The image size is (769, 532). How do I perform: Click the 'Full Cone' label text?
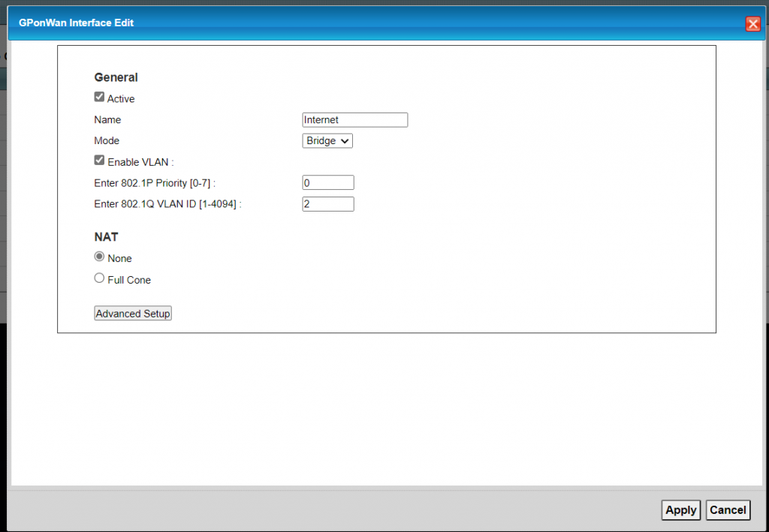pos(129,280)
